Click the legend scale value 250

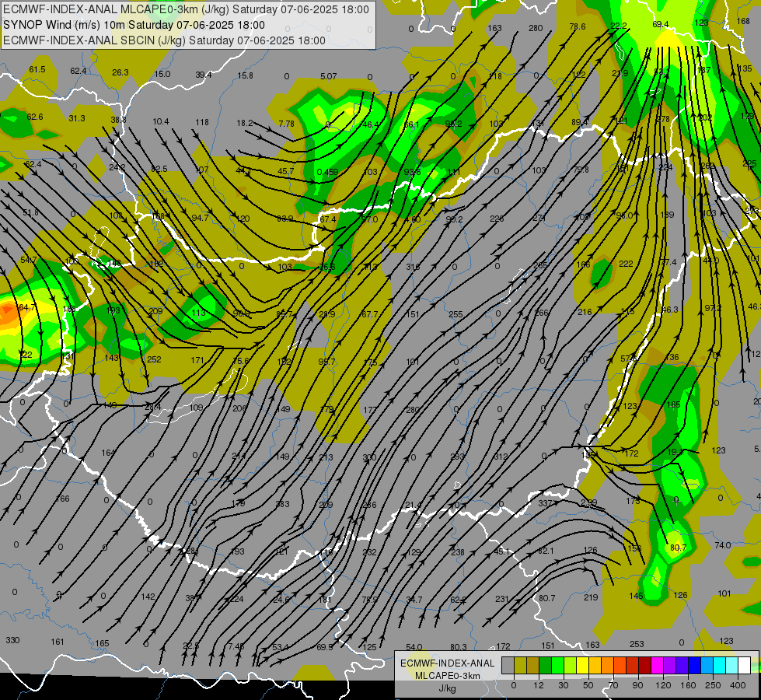click(x=713, y=685)
